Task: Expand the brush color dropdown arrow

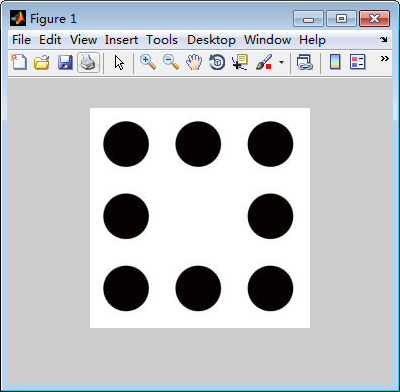Action: click(281, 62)
